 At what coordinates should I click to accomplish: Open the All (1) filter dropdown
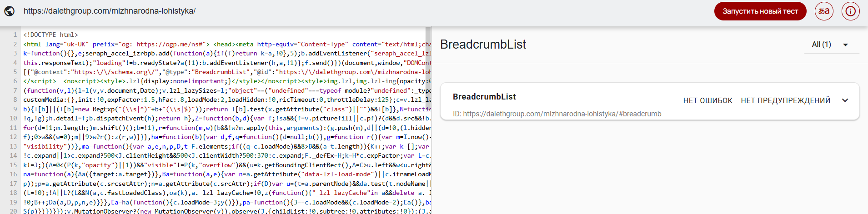(830, 45)
